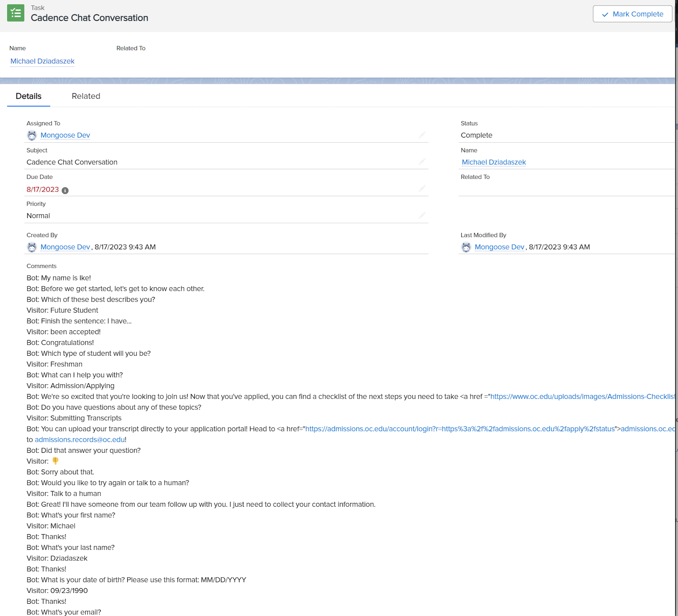
Task: Switch to the Related tab
Action: pyautogui.click(x=86, y=96)
